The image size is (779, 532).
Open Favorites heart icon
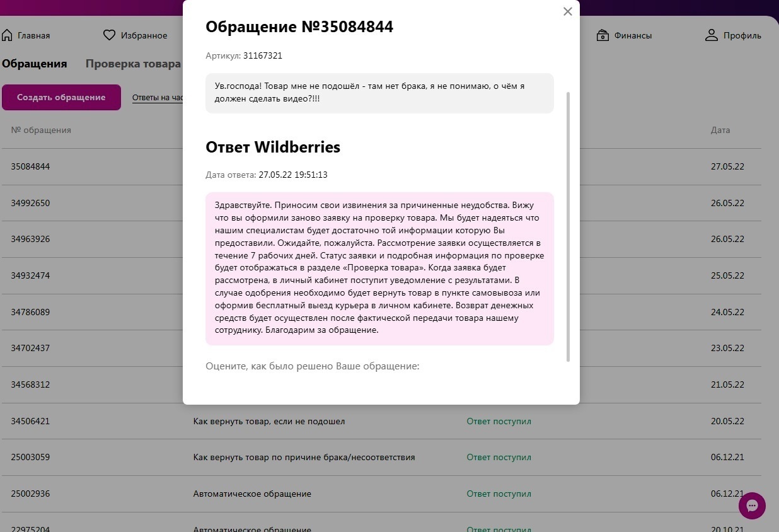(110, 35)
